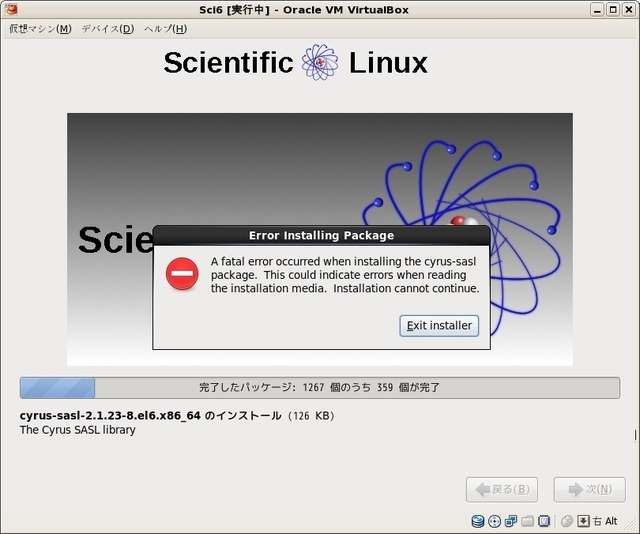Click the virtualization CPU chip status icon
This screenshot has height=534, width=640.
(544, 521)
